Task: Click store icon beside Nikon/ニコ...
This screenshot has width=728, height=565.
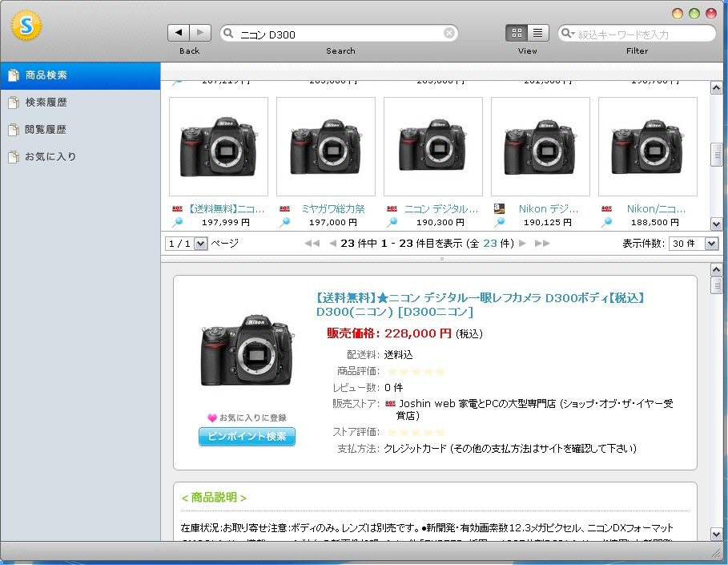Action: 606,209
